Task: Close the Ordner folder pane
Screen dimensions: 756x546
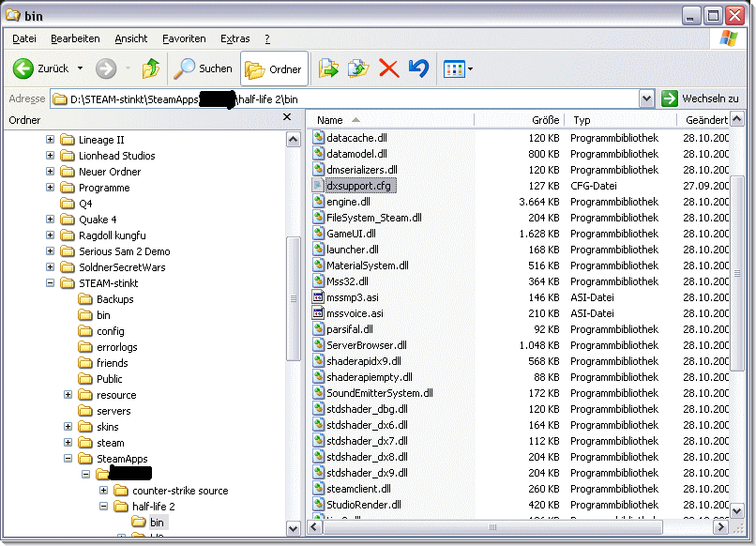Action: [287, 117]
